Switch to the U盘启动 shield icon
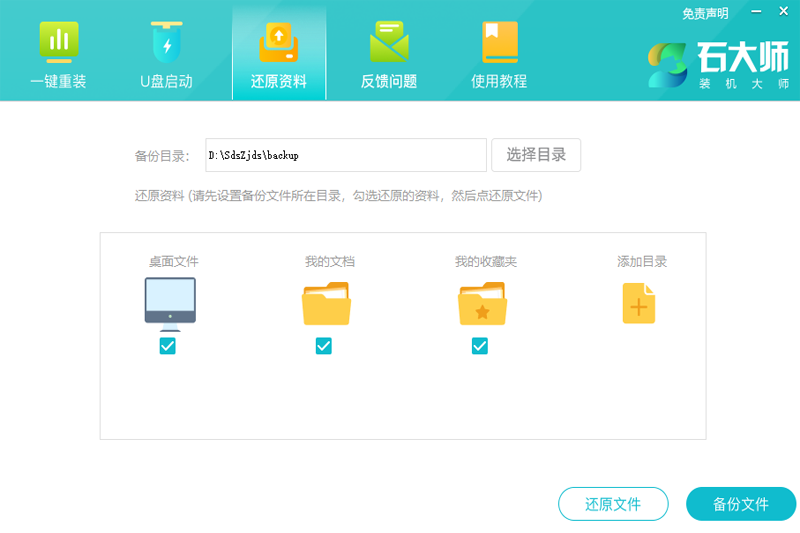The width and height of the screenshot is (800, 533). click(x=166, y=42)
